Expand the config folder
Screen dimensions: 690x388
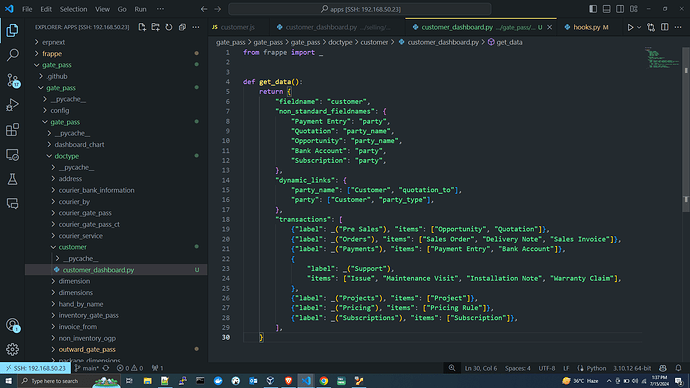click(59, 110)
